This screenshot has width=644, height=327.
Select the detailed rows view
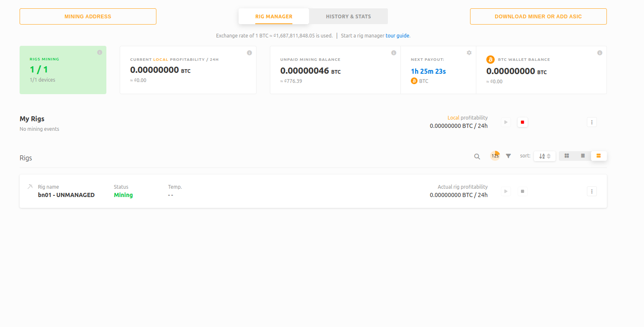[x=599, y=155]
